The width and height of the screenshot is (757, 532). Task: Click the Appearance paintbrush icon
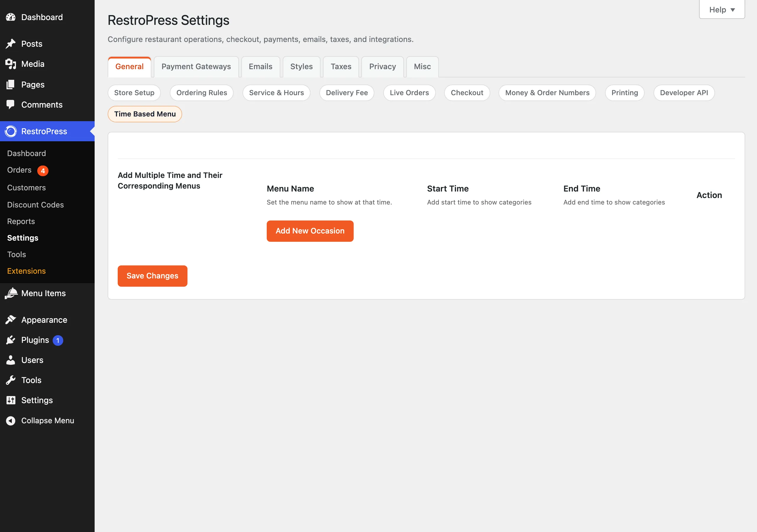11,320
